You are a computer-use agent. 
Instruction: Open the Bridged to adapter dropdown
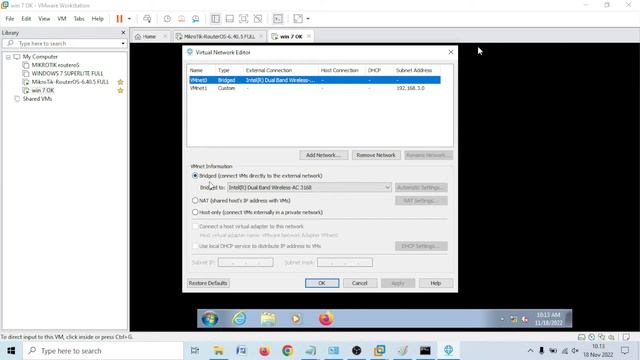[309, 187]
